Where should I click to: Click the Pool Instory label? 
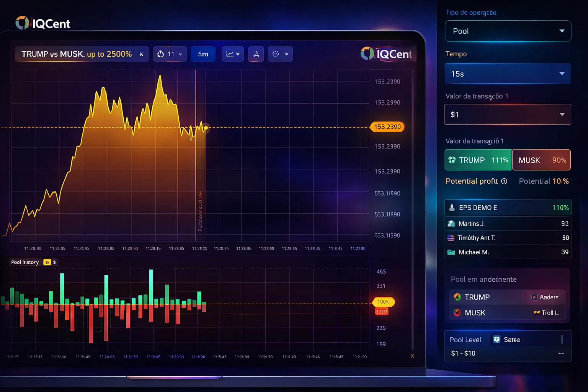25,262
